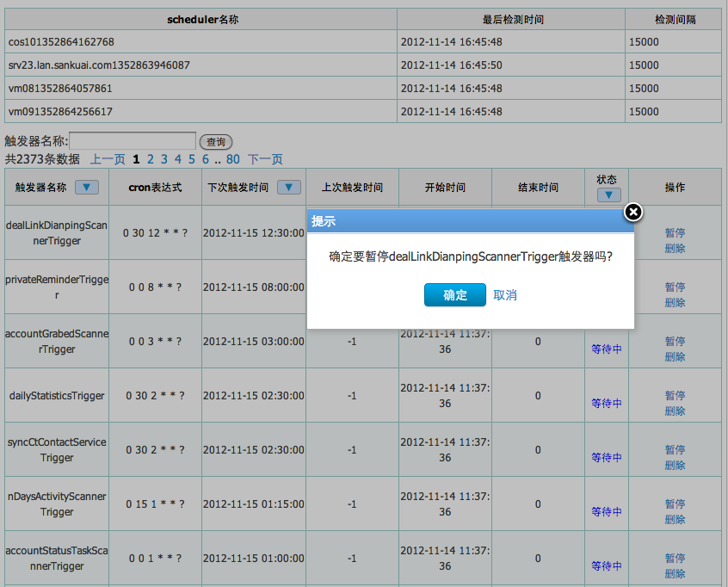Image resolution: width=728 pixels, height=587 pixels.
Task: Pause the syncCtContactServiceTrigger with 暂停
Action: [675, 450]
